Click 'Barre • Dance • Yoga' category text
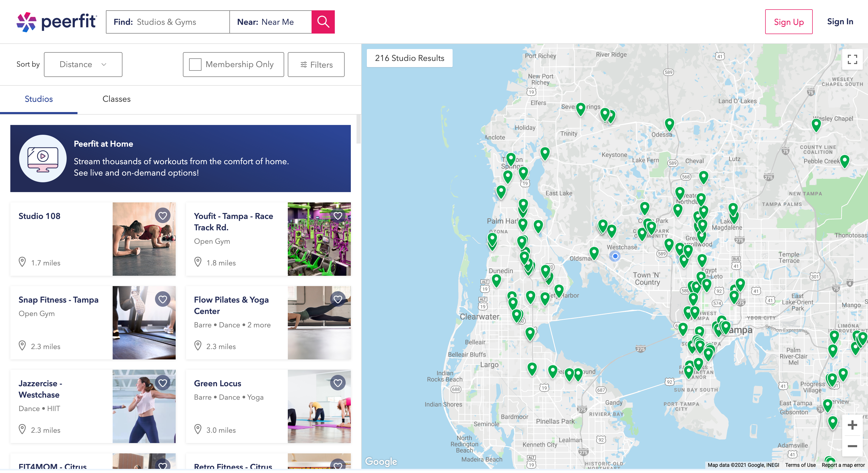The width and height of the screenshot is (868, 473). (x=228, y=397)
